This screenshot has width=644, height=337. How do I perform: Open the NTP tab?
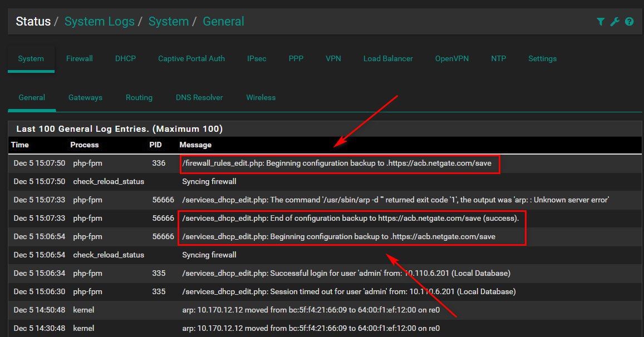coord(498,59)
